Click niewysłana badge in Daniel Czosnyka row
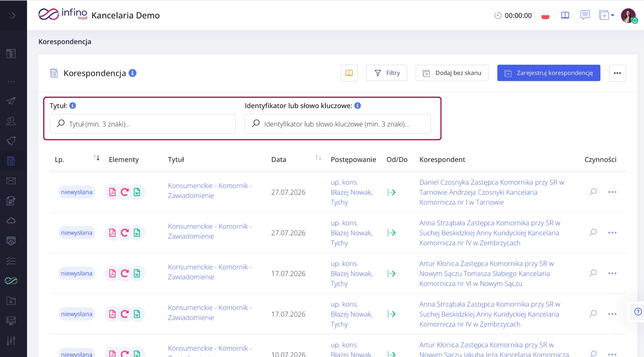 click(x=76, y=192)
